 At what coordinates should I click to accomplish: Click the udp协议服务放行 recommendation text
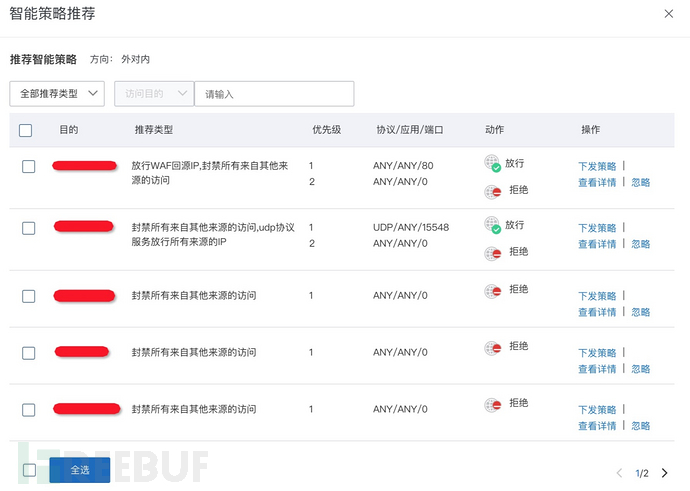pos(213,234)
